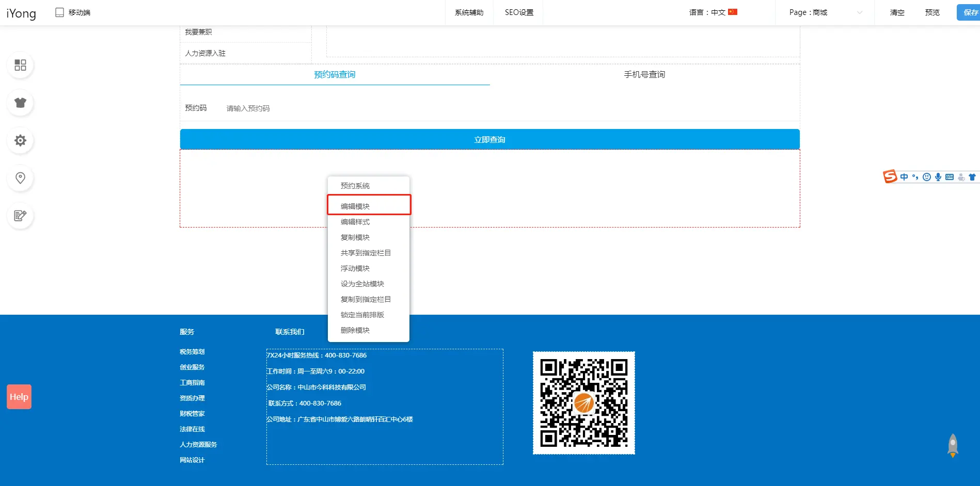Click the 预约码 input field

coord(310,108)
